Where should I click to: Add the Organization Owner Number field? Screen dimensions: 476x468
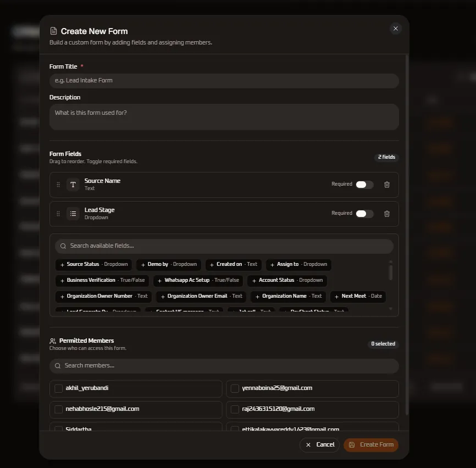(x=103, y=296)
